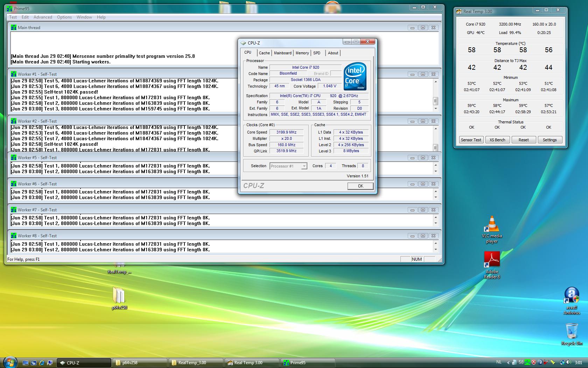Click Worker #1 scrollbar thumb
This screenshot has width=588, height=368.
coord(435,101)
